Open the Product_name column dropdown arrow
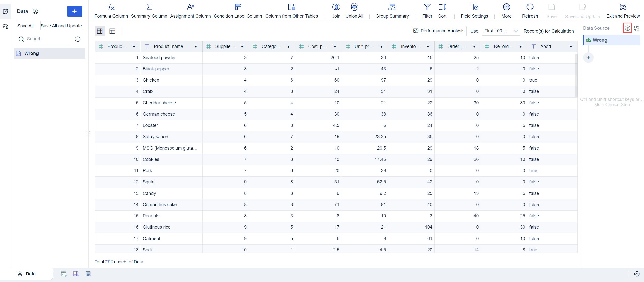 196,46
